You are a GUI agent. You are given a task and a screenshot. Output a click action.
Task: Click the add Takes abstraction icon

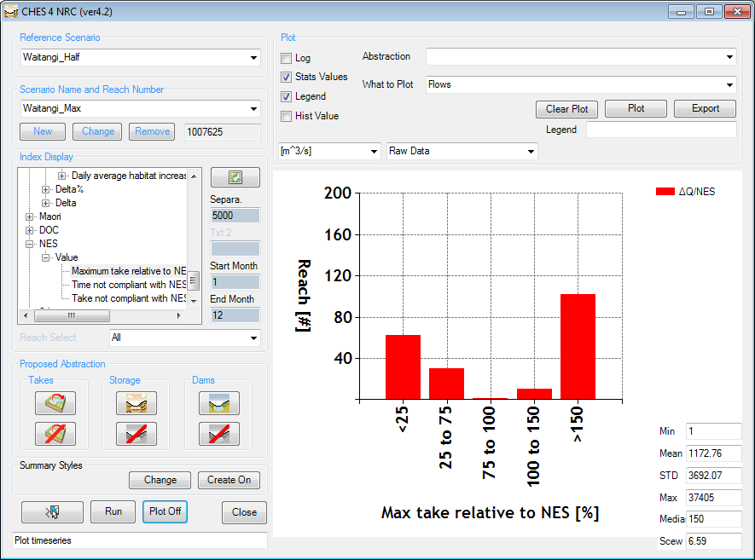click(55, 402)
